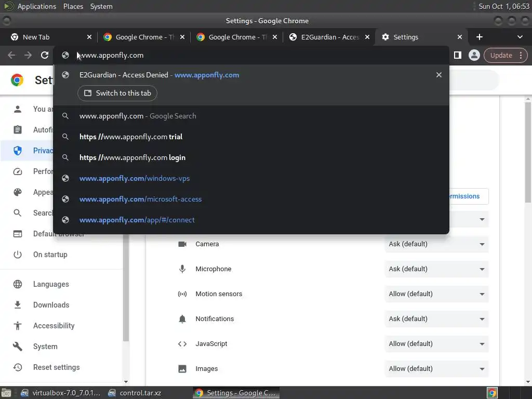532x399 pixels.
Task: Open the partially hidden dropdown above Camera
Action: pyautogui.click(x=469, y=219)
